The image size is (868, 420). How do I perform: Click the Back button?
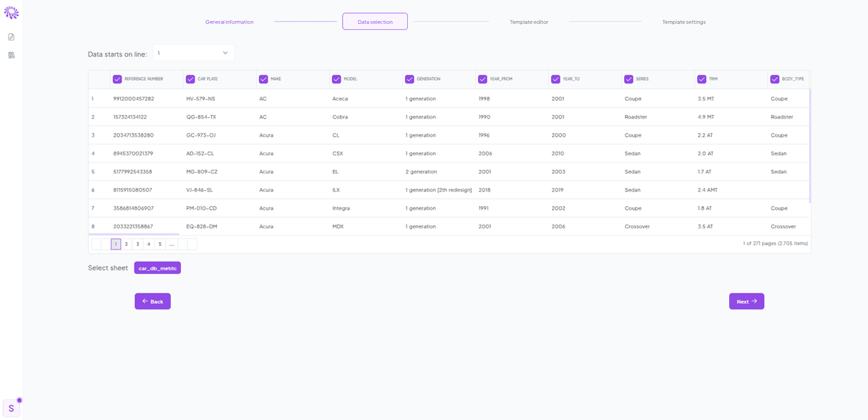[152, 301]
